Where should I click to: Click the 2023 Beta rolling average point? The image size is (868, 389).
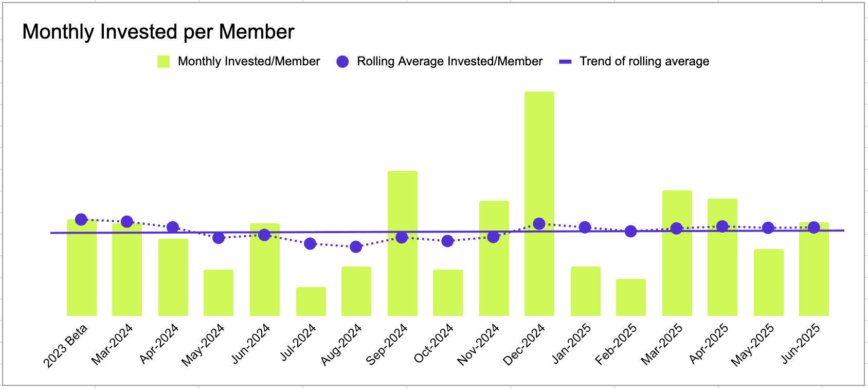(81, 220)
